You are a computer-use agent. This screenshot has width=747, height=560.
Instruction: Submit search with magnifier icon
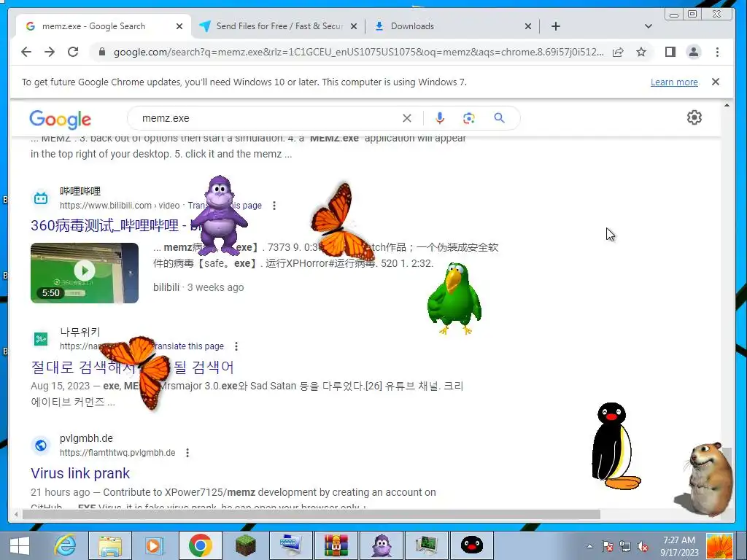(499, 118)
